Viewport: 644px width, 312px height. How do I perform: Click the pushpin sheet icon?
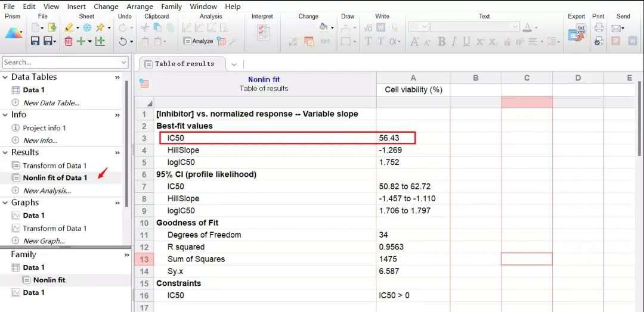pos(100,28)
